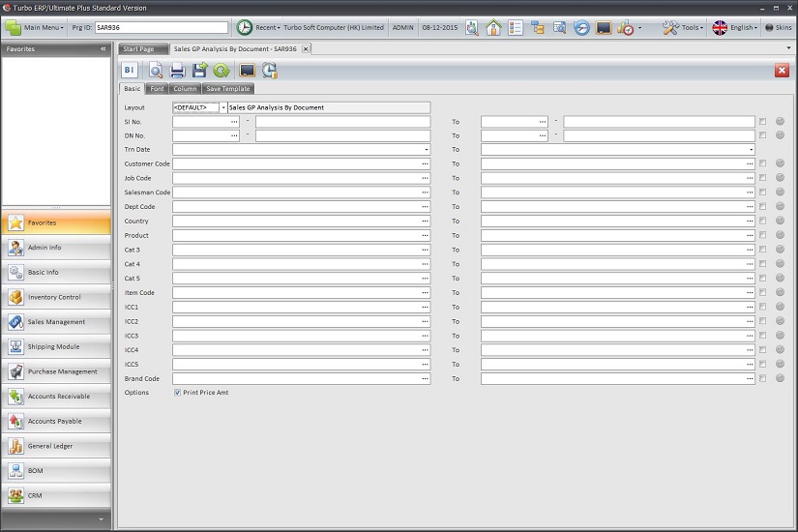The height and width of the screenshot is (532, 798).
Task: Click the Prg ID input field
Action: click(x=162, y=27)
